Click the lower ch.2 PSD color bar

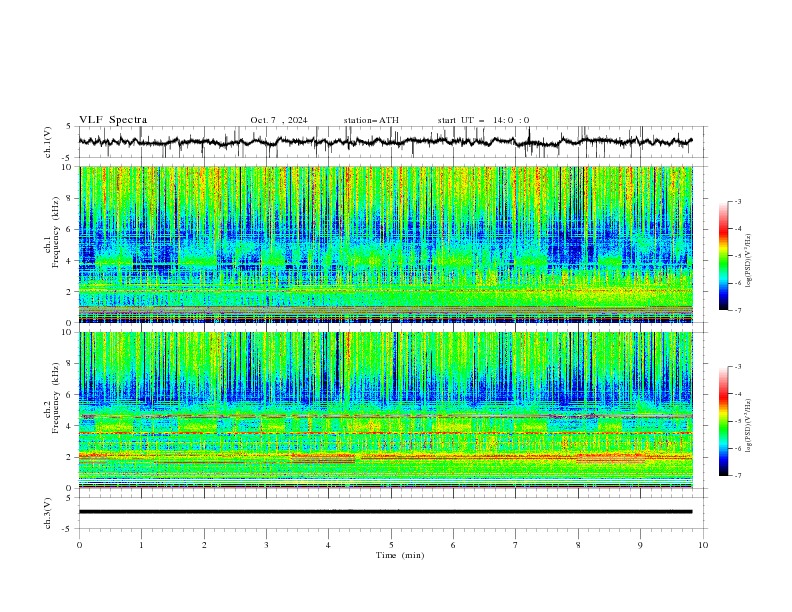coord(723,421)
